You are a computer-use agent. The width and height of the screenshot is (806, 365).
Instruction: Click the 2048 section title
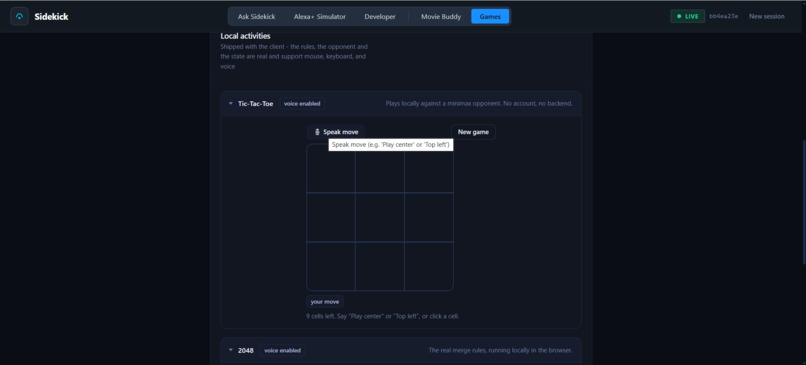(246, 350)
